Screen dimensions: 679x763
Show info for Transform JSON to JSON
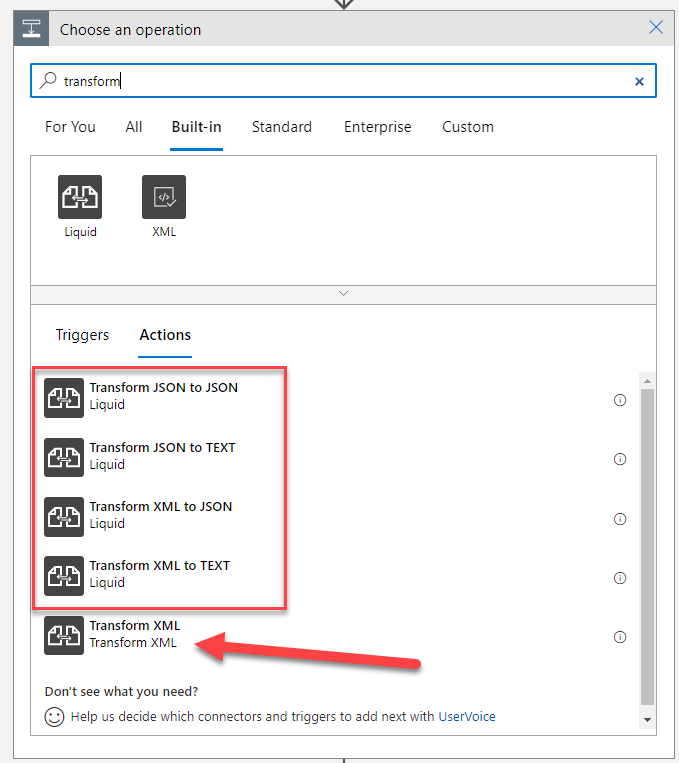pos(619,400)
